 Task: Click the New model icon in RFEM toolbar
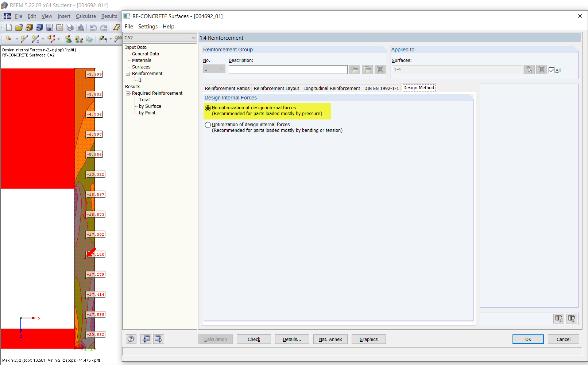pyautogui.click(x=9, y=27)
